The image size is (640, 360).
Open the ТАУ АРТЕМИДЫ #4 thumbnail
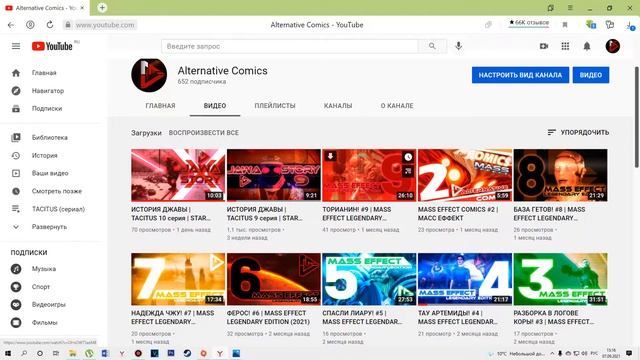click(x=465, y=279)
